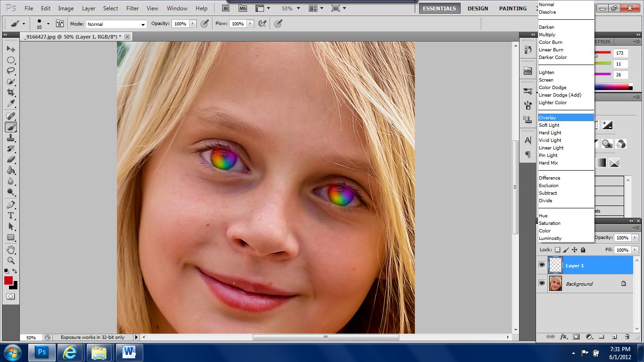
Task: Select the Move tool
Action: tap(11, 49)
